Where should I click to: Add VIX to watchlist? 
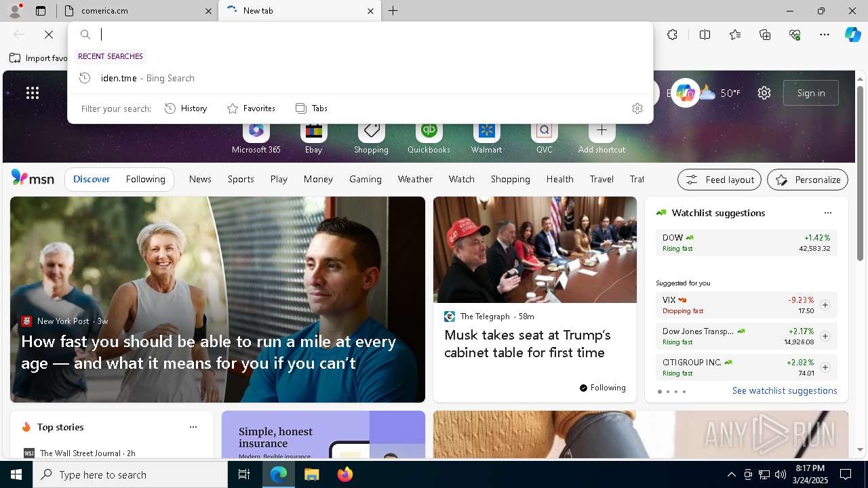point(825,305)
